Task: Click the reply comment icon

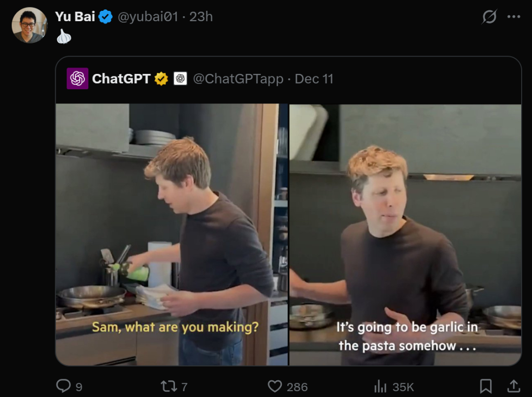Action: (x=64, y=386)
